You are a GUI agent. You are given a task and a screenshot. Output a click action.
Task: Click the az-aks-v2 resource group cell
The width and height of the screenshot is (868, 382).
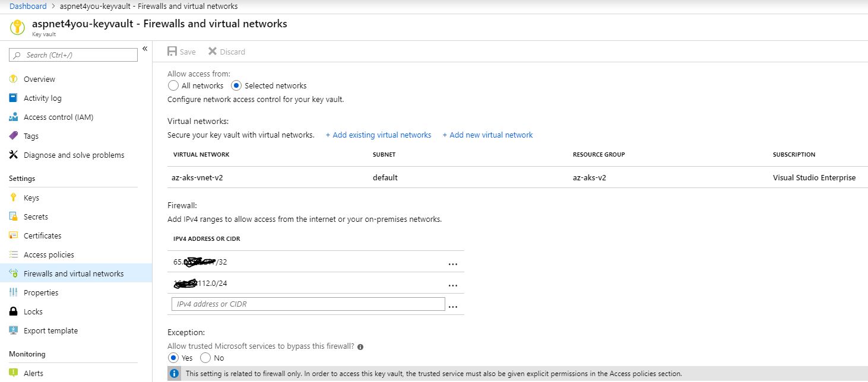590,177
